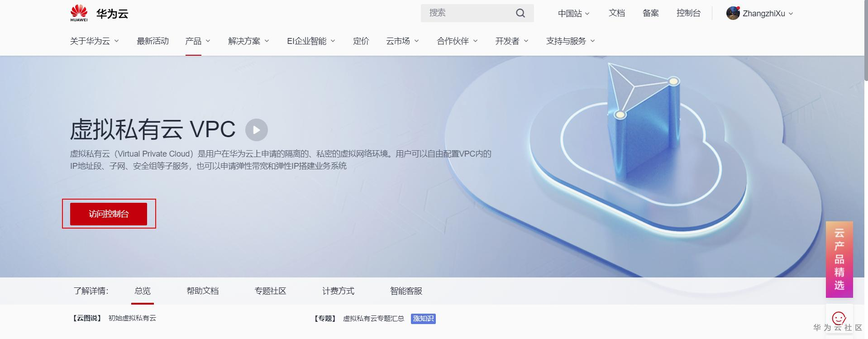The height and width of the screenshot is (339, 868).
Task: Switch to the 计费方式 tab
Action: coord(339,291)
